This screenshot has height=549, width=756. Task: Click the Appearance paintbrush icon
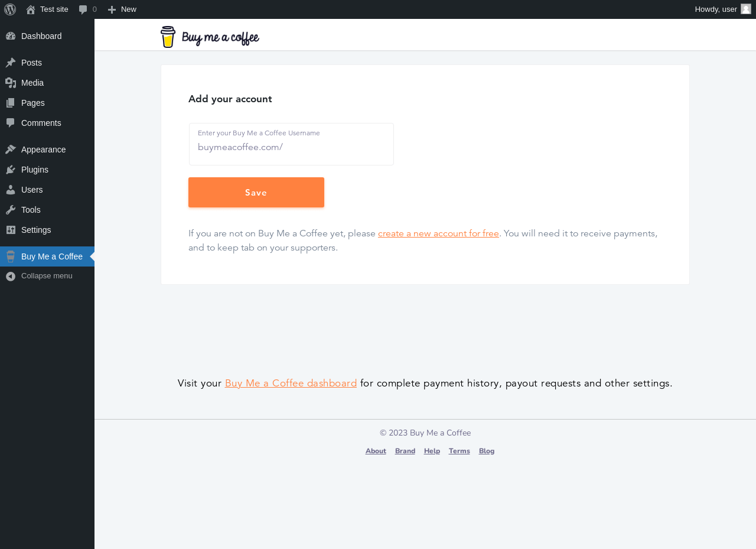(11, 150)
